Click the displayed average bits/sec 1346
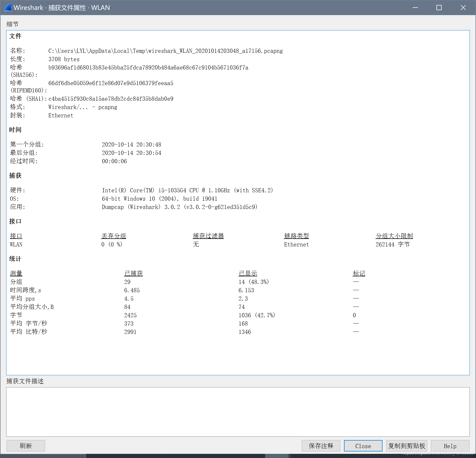Viewport: 476px width, 458px height. (245, 332)
